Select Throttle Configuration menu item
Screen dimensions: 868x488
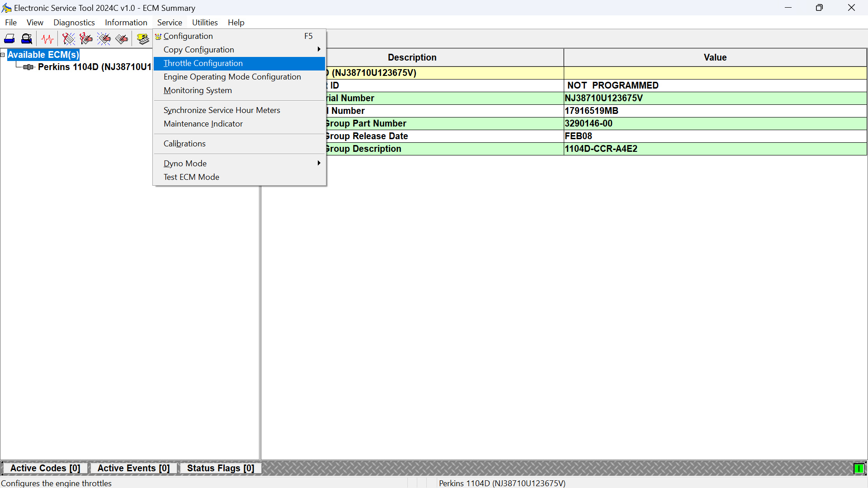pyautogui.click(x=240, y=63)
